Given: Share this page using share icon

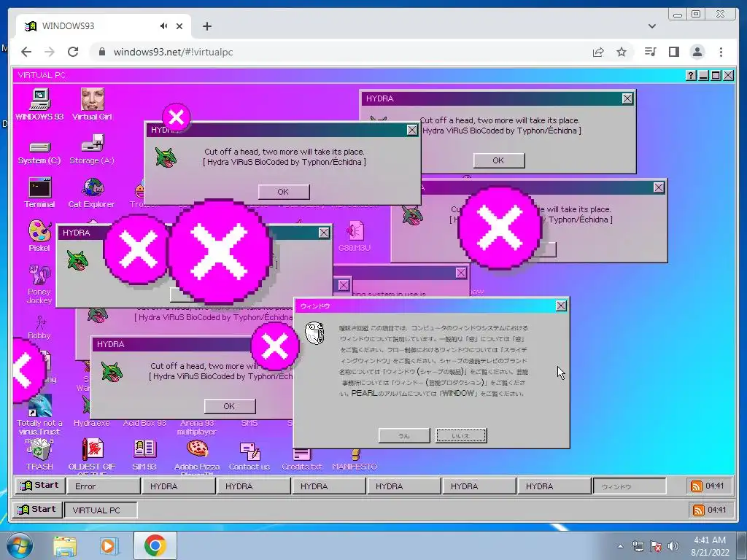Looking at the screenshot, I should (x=598, y=52).
